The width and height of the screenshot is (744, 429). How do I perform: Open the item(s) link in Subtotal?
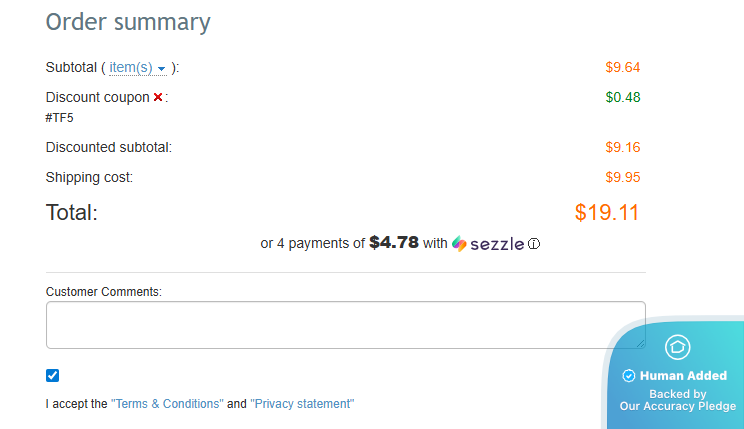click(x=130, y=68)
